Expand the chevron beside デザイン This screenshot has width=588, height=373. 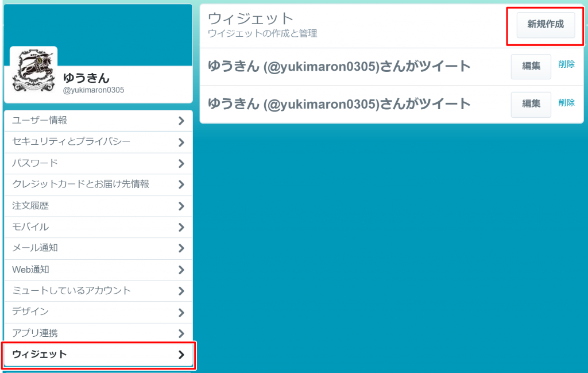click(x=183, y=312)
